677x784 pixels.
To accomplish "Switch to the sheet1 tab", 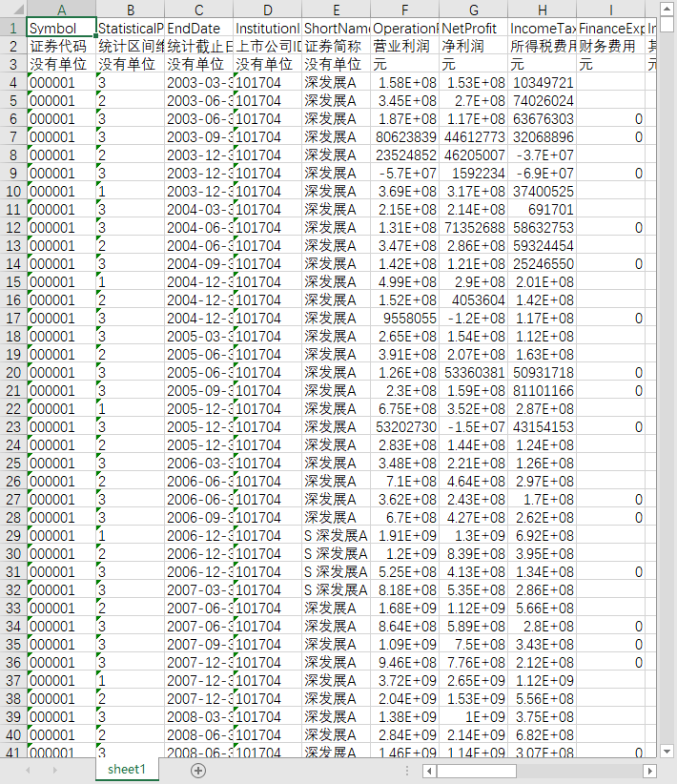I will pos(127,769).
